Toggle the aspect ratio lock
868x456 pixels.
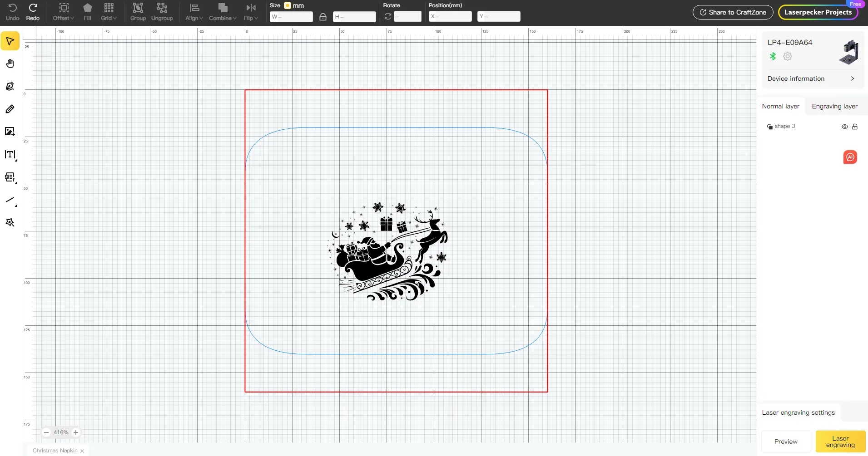coord(323,17)
